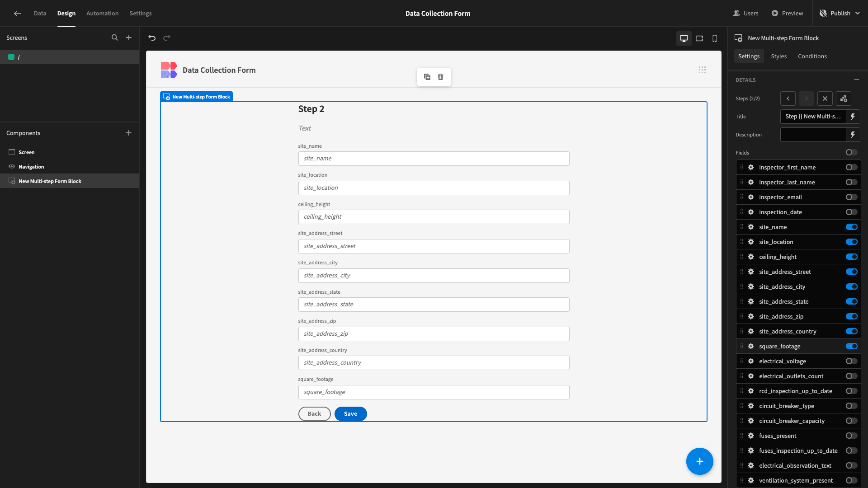Enable the electrical_voltage field toggle
The height and width of the screenshot is (488, 868).
(852, 361)
